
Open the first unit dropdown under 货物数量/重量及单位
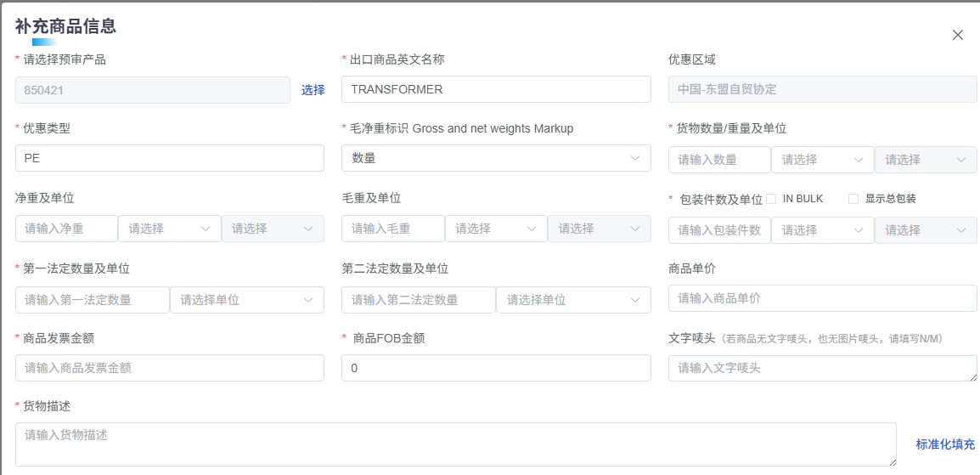pyautogui.click(x=823, y=160)
